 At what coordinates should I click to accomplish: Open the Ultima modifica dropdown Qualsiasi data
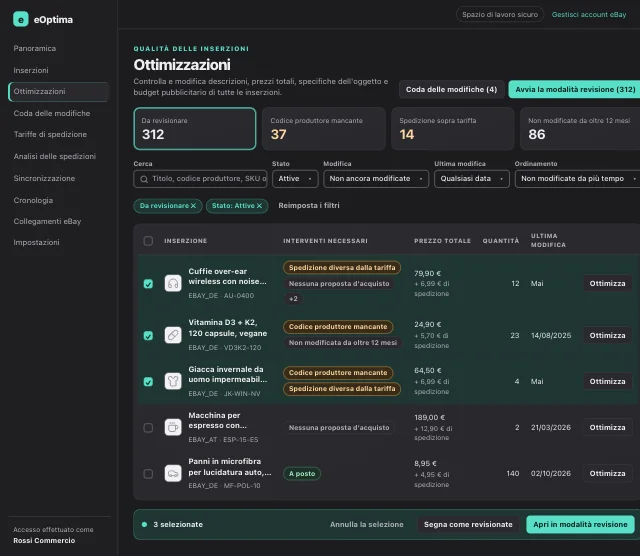(x=472, y=179)
